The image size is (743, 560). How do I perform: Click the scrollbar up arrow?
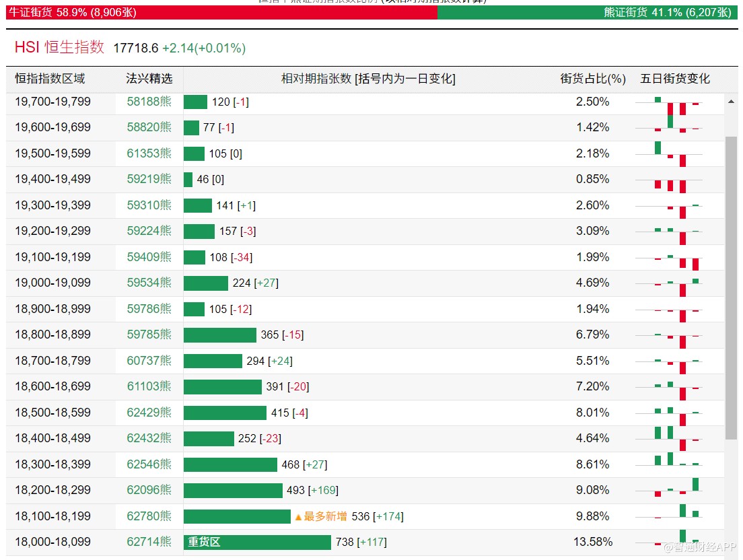[731, 102]
